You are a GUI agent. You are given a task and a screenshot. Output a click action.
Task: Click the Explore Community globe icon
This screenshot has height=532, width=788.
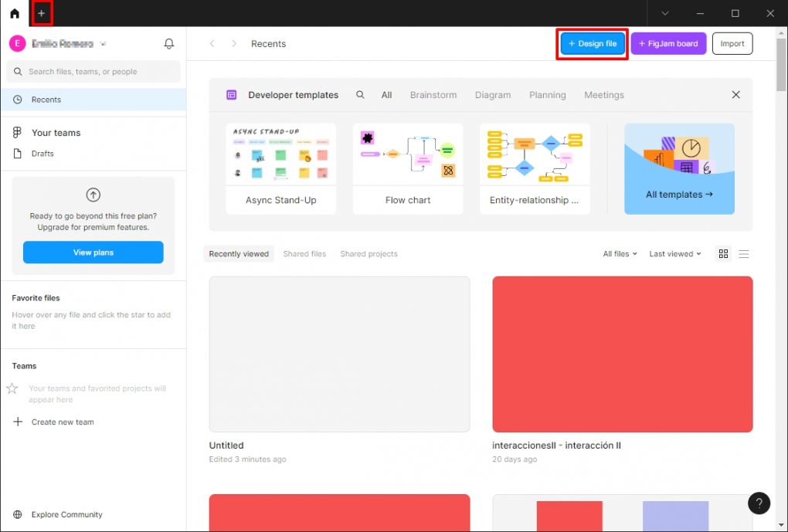pyautogui.click(x=18, y=515)
